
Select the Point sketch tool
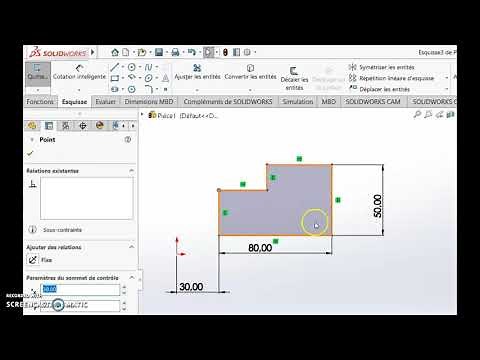pyautogui.click(x=165, y=89)
